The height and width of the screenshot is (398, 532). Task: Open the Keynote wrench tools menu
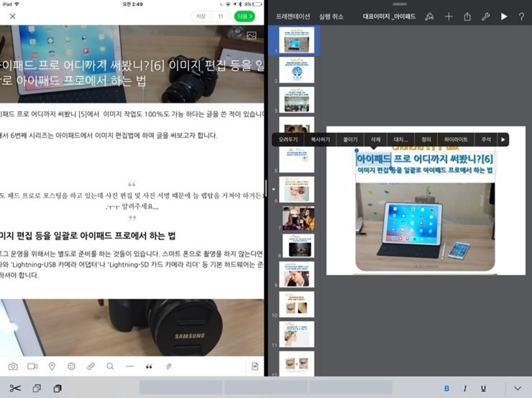tap(485, 16)
